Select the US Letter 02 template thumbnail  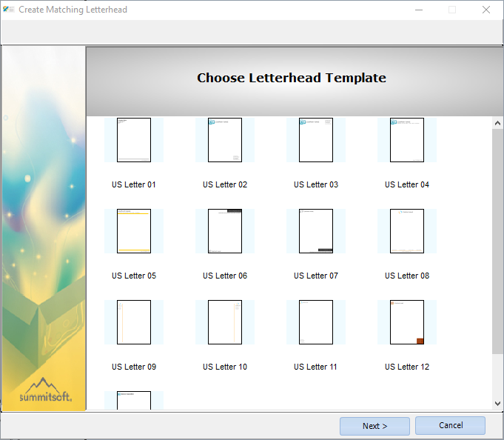tap(225, 140)
